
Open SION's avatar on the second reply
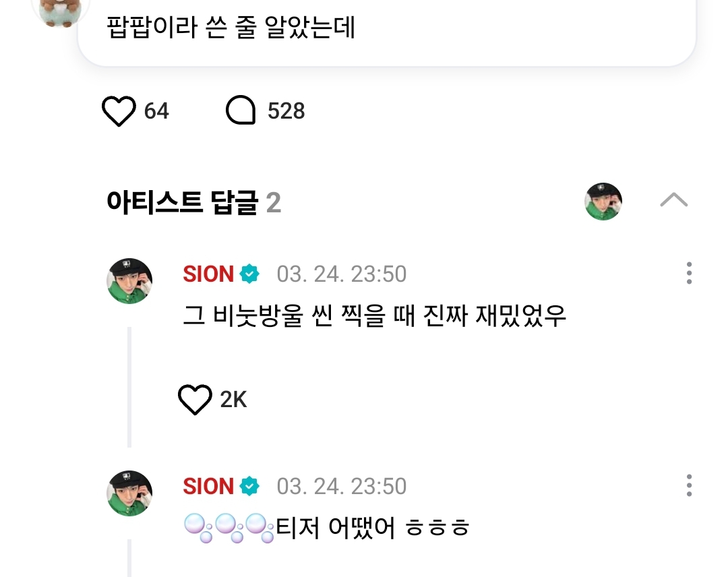pos(129,493)
